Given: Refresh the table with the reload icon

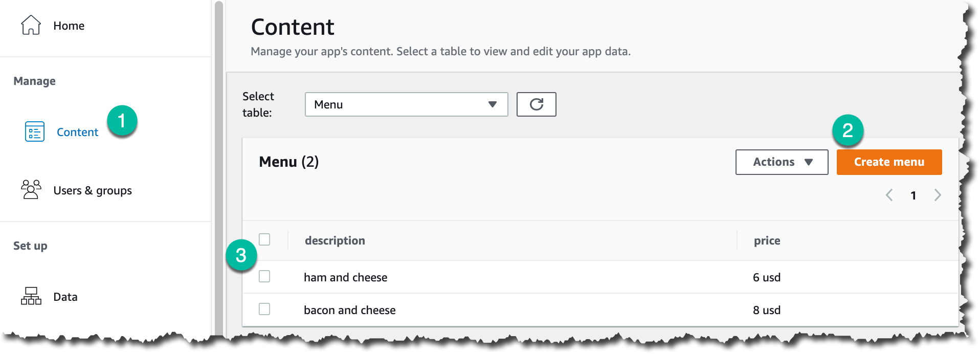Looking at the screenshot, I should coord(536,104).
